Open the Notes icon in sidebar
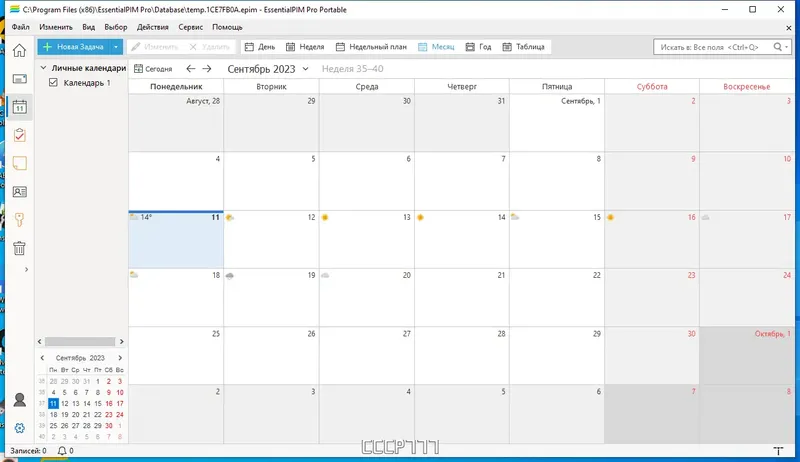Image resolution: width=800 pixels, height=462 pixels. tap(19, 163)
